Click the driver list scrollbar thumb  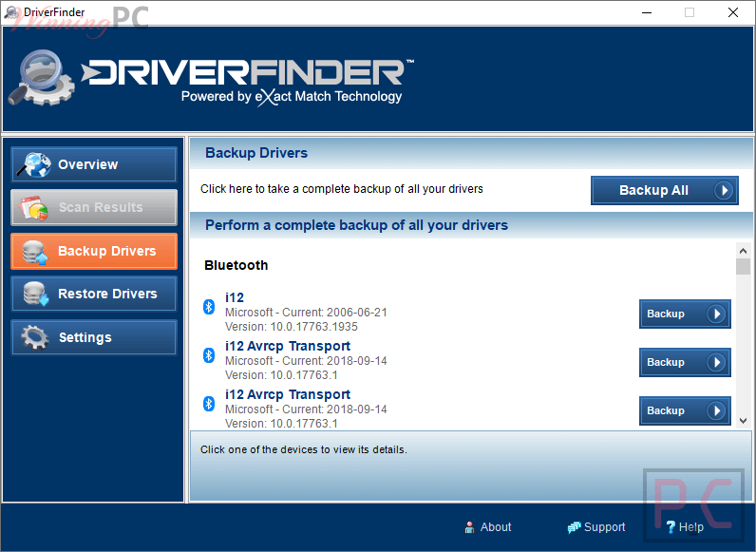point(743,266)
